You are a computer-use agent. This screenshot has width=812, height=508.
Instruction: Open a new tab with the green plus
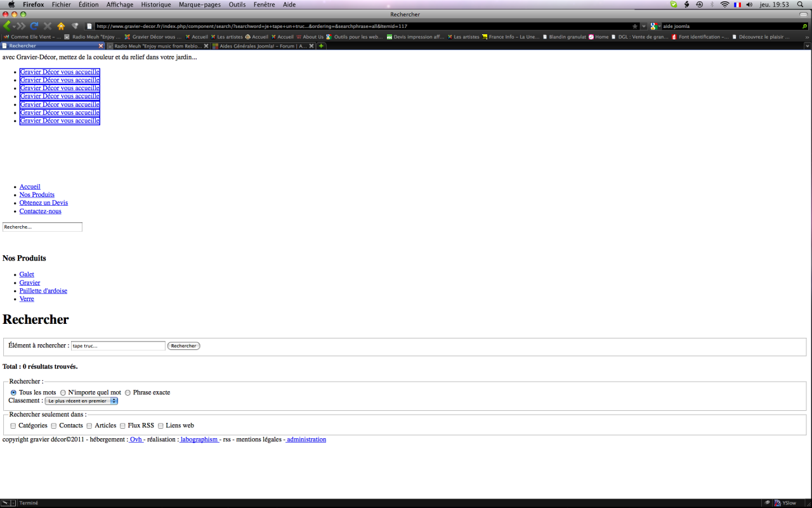coord(321,46)
